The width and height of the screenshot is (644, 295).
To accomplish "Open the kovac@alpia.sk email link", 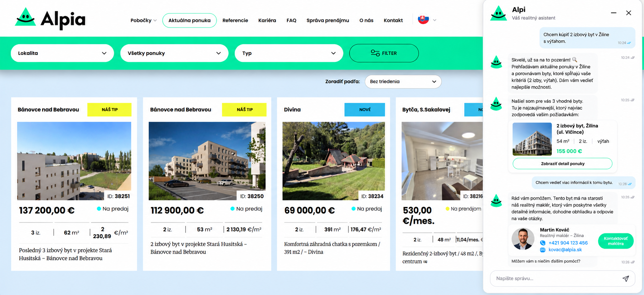I will (565, 250).
